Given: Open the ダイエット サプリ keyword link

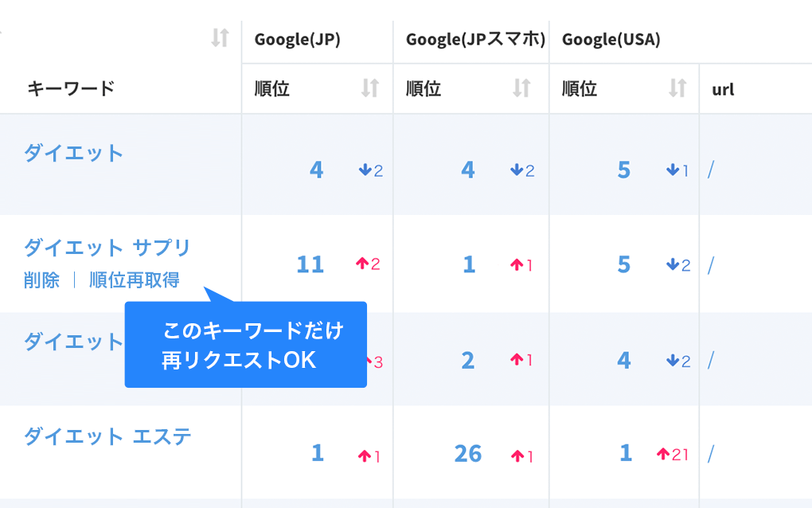Looking at the screenshot, I should pyautogui.click(x=107, y=248).
